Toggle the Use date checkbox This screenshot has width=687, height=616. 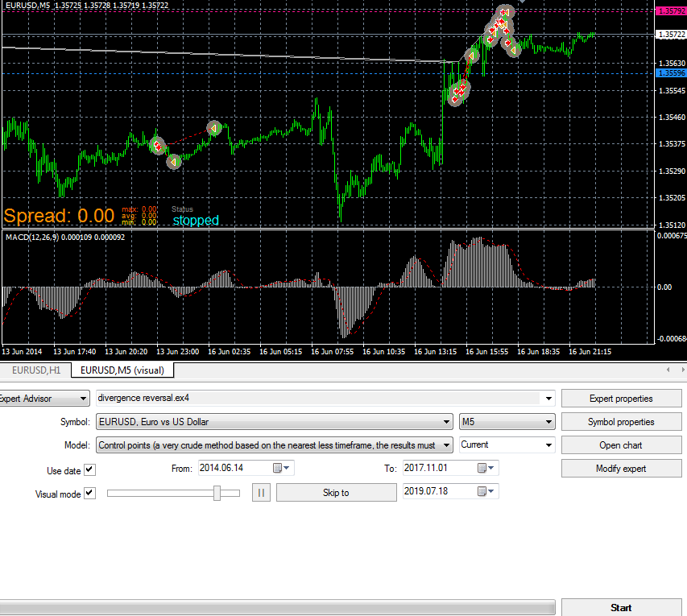click(89, 469)
